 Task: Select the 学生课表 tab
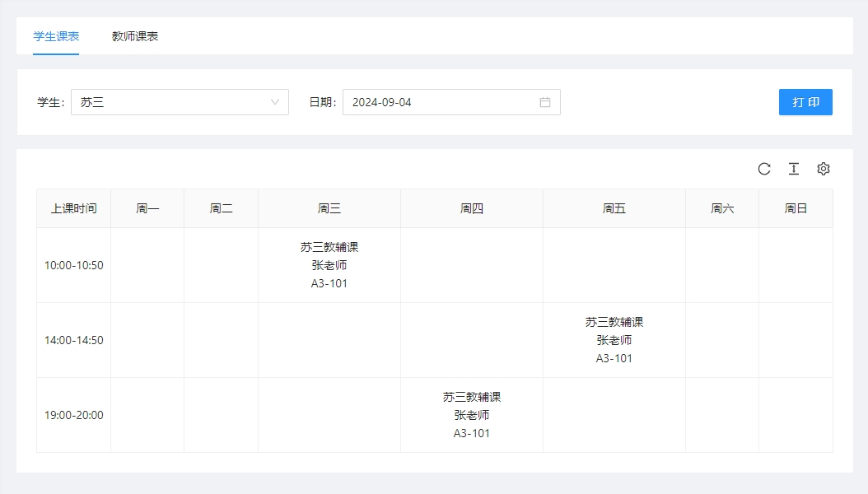pos(56,36)
